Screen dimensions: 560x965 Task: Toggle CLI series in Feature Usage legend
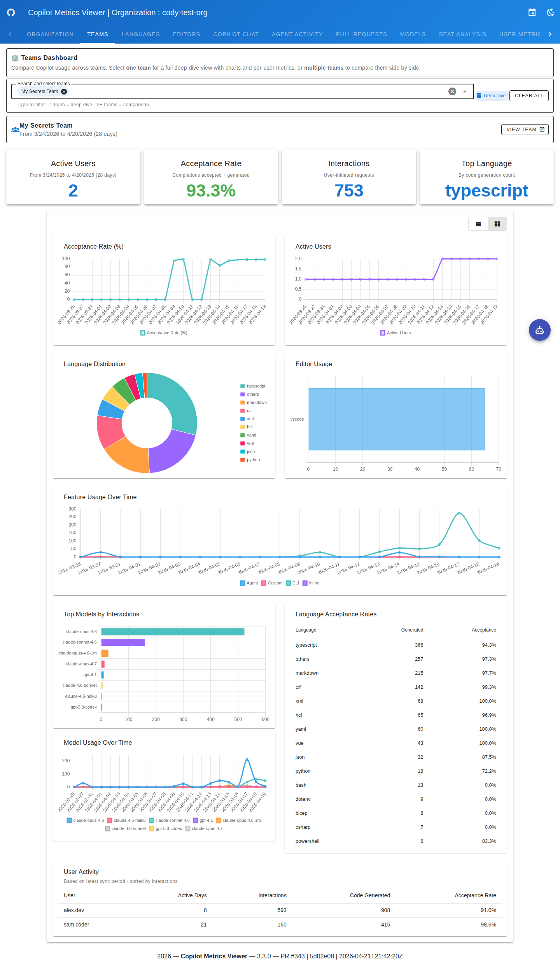292,583
